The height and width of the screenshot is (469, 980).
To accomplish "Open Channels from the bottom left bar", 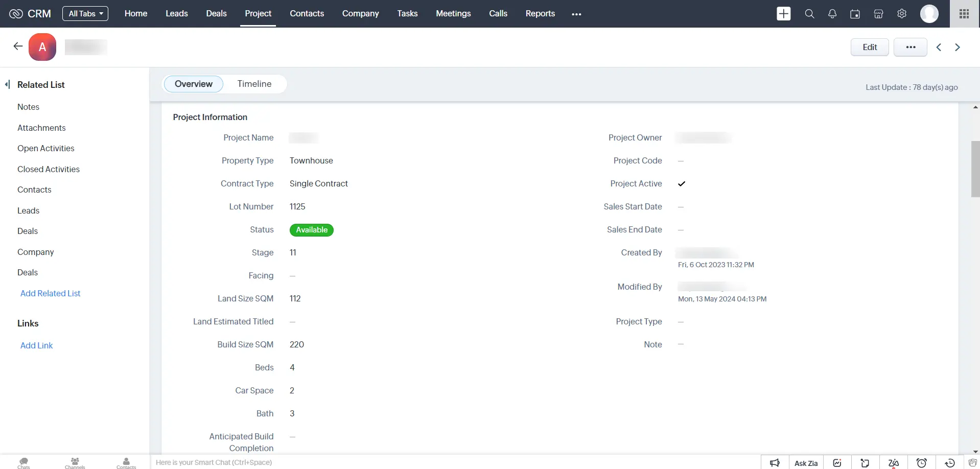I will [75, 462].
